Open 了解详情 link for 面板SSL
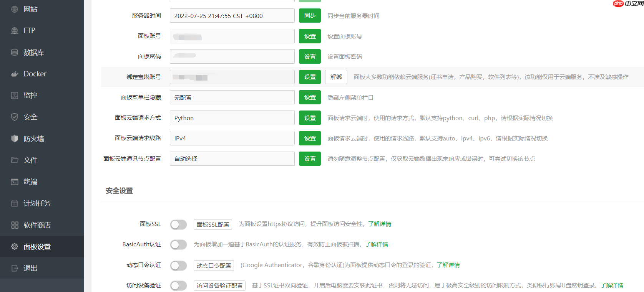Image resolution: width=644 pixels, height=292 pixels. point(380,224)
